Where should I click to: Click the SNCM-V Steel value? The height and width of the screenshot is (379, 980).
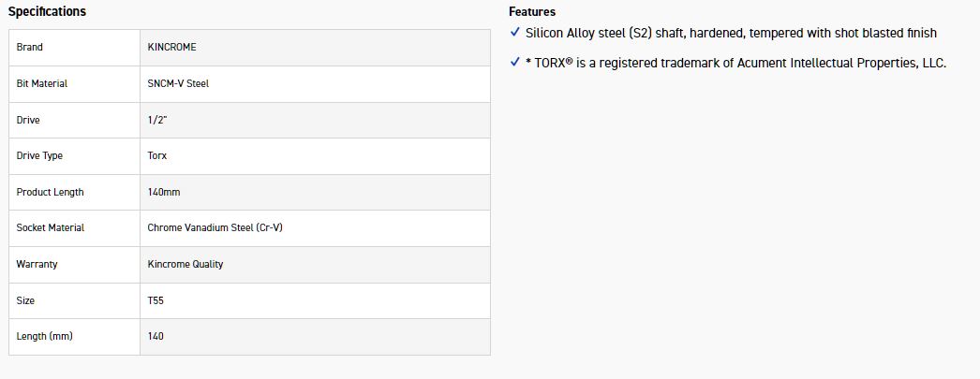click(178, 83)
